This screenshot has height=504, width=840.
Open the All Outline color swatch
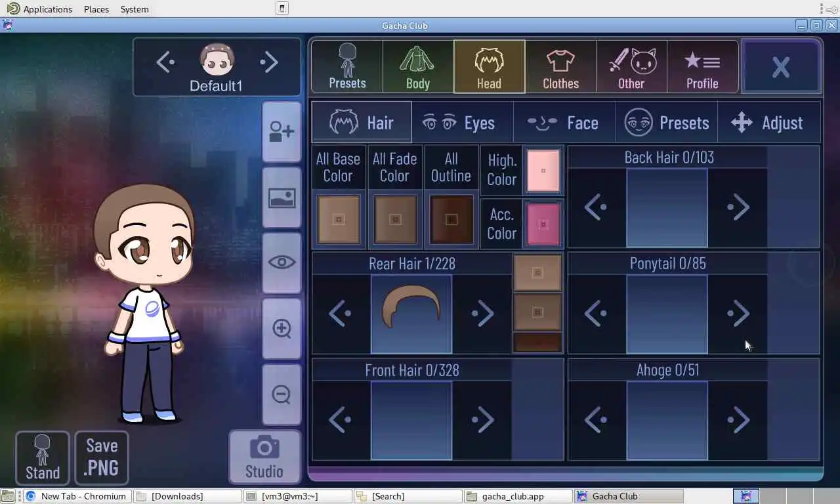point(451,220)
